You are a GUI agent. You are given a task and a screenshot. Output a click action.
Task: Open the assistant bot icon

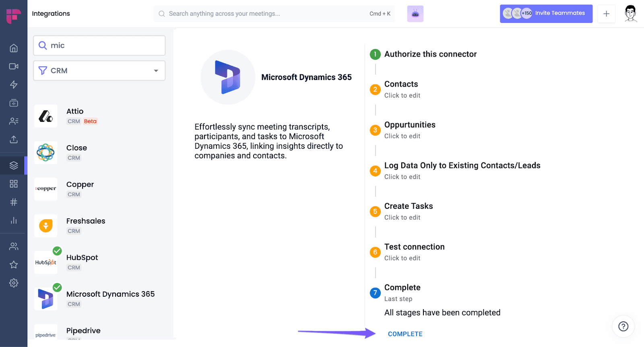click(x=415, y=14)
